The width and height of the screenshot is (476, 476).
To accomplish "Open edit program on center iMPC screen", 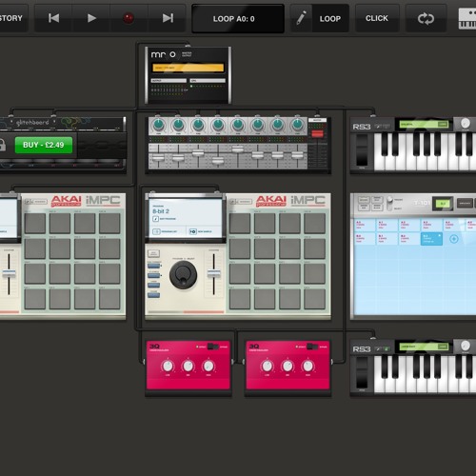I will [165, 219].
